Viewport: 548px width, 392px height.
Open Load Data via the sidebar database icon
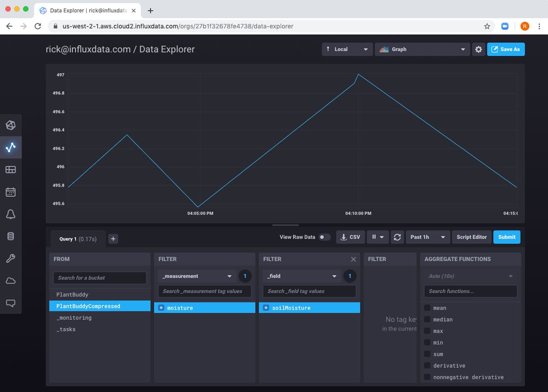pyautogui.click(x=11, y=236)
